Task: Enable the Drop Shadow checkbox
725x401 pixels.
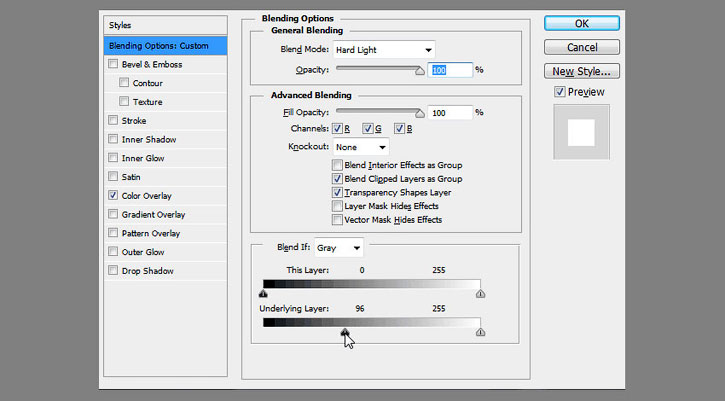Action: point(113,270)
